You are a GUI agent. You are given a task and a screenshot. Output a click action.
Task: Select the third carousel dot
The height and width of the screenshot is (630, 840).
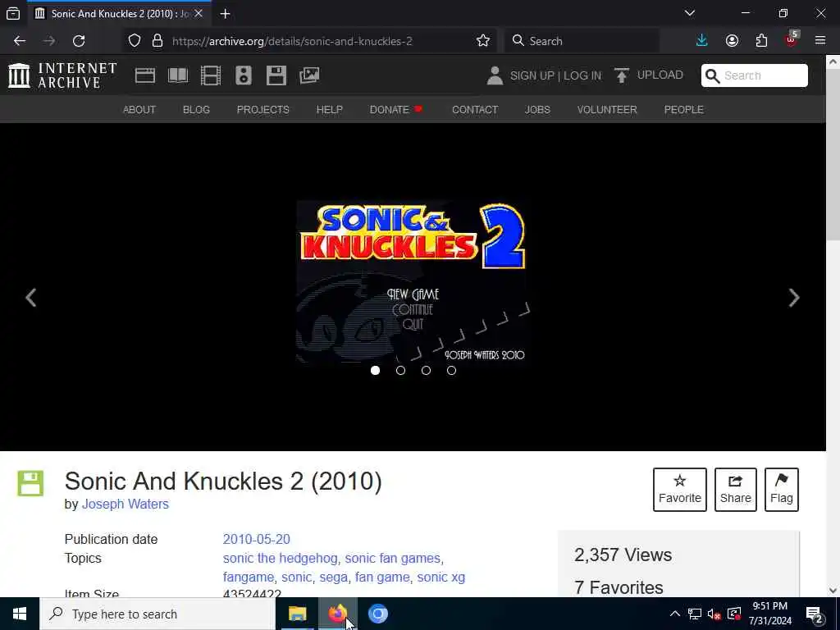tap(426, 370)
